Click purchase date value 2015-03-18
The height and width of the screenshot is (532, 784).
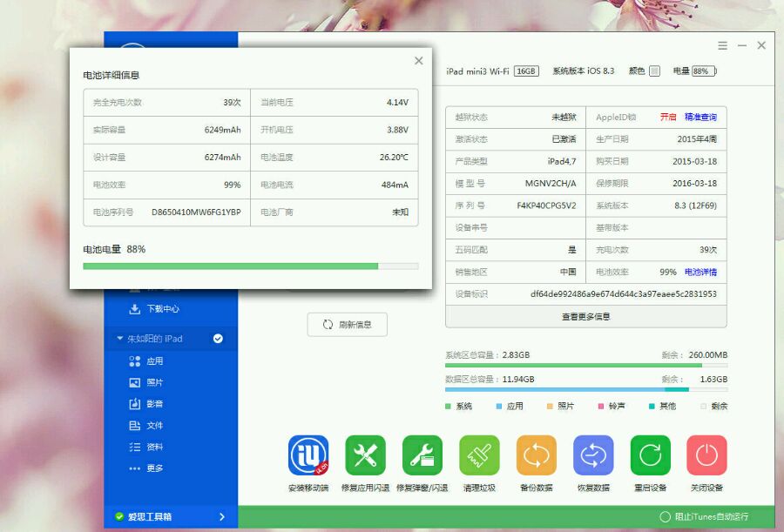pyautogui.click(x=694, y=161)
